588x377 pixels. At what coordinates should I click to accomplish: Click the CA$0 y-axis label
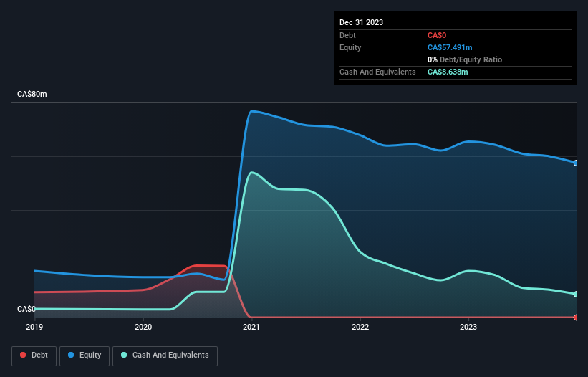pyautogui.click(x=26, y=309)
